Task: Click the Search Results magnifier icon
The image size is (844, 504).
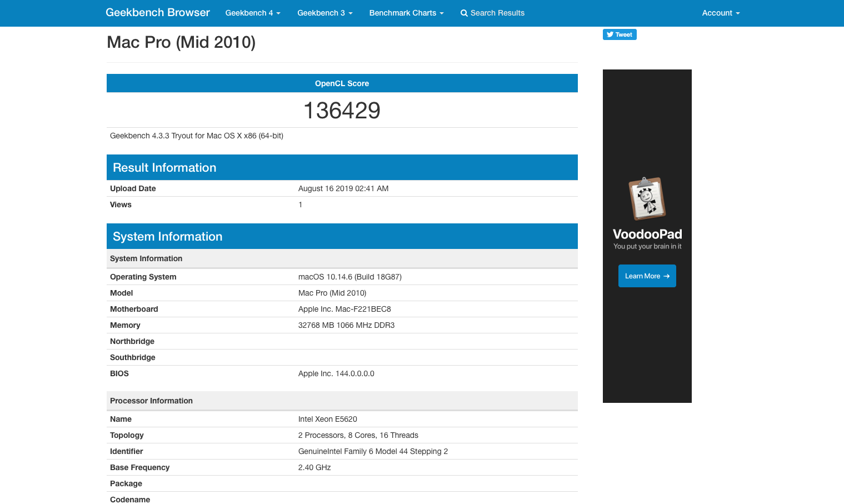Action: pos(464,13)
